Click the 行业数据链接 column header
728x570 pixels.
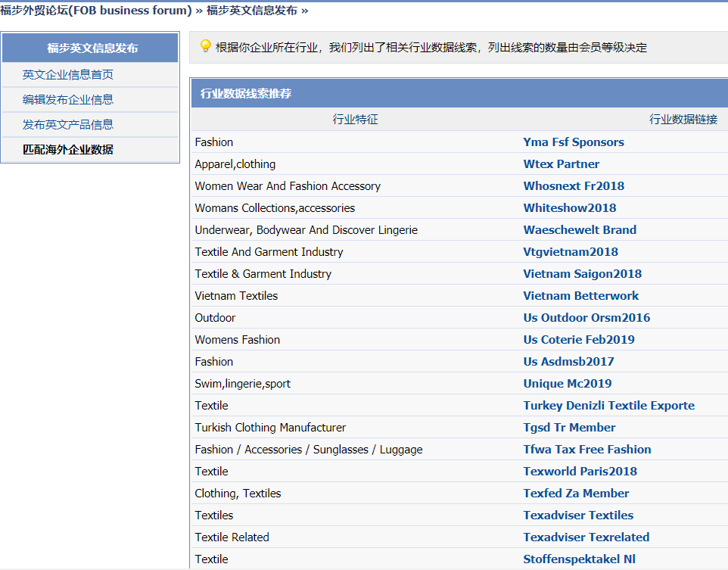click(683, 120)
